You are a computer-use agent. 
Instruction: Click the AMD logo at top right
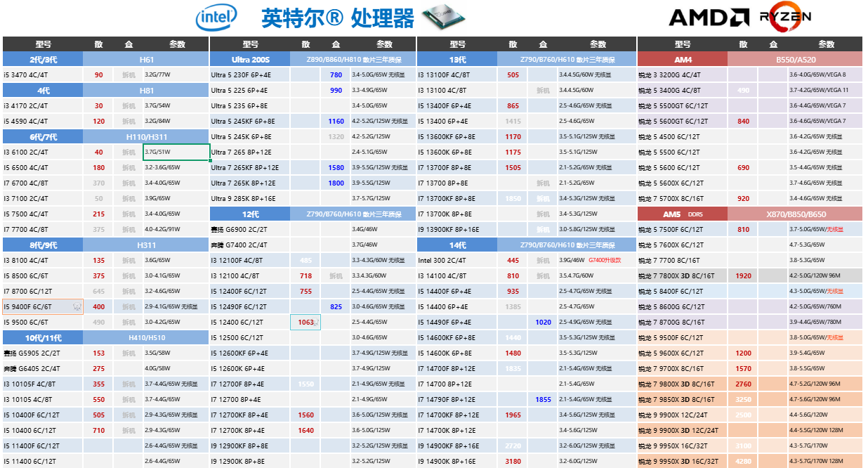[709, 18]
